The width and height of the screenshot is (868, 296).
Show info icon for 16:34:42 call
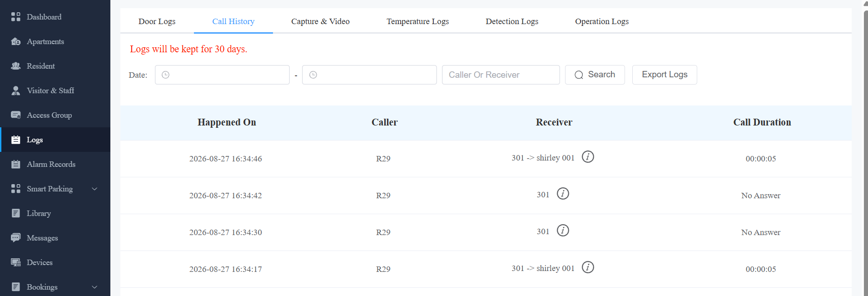563,194
